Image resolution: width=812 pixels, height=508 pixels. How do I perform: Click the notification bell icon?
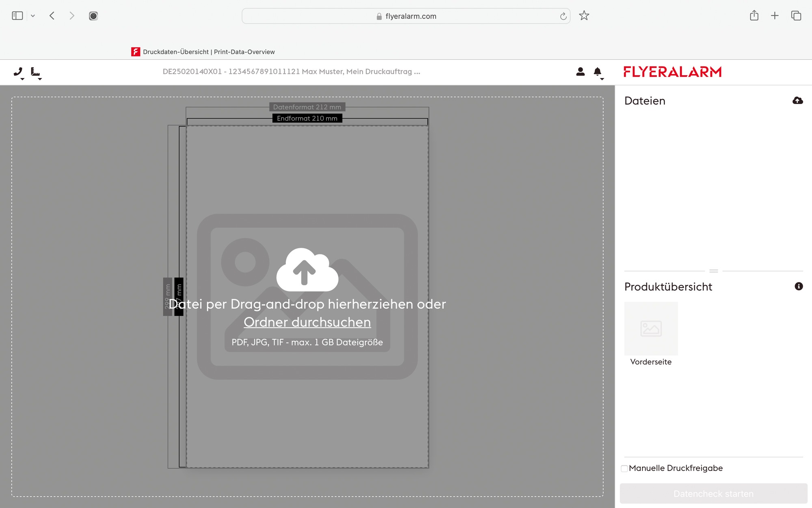(x=597, y=72)
